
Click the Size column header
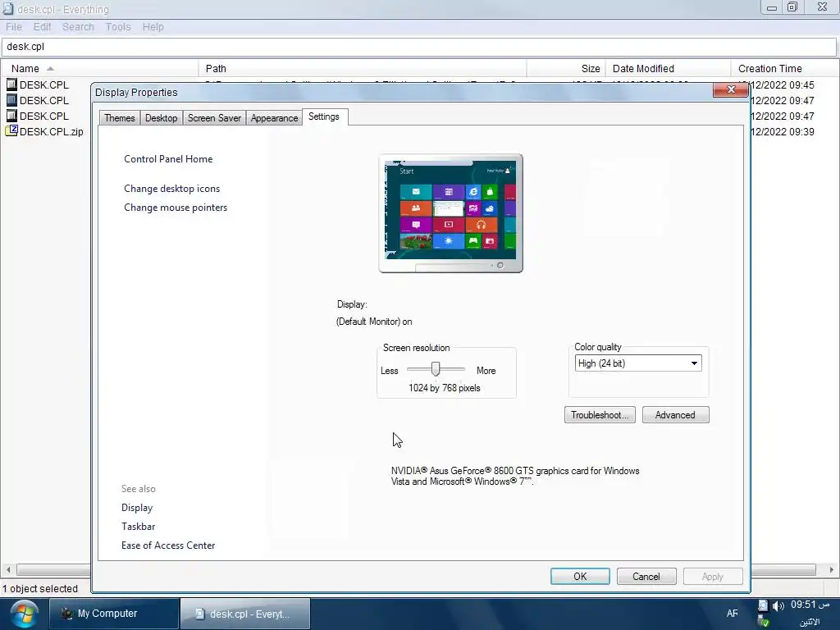pos(566,69)
